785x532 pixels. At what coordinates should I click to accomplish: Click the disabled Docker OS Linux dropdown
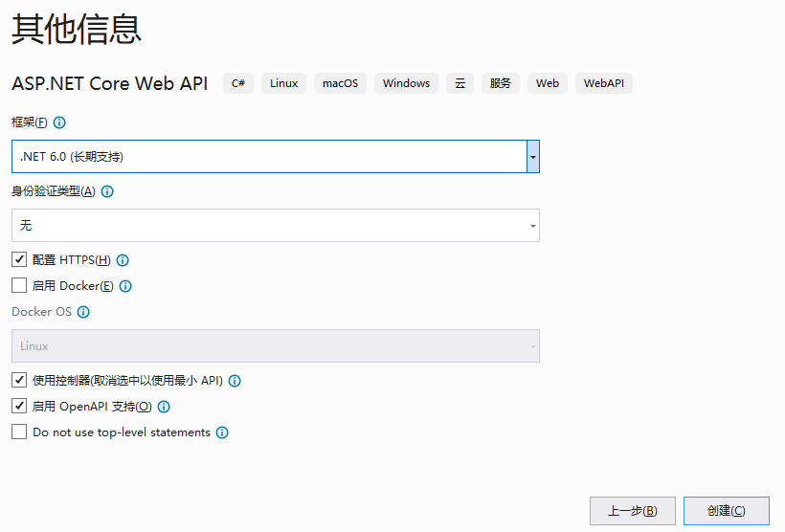tap(275, 346)
